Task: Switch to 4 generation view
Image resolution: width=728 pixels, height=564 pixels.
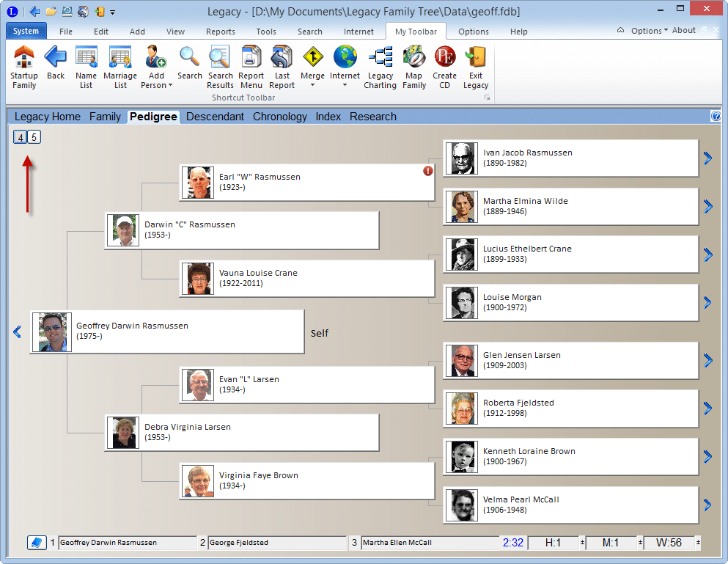Action: 20,137
